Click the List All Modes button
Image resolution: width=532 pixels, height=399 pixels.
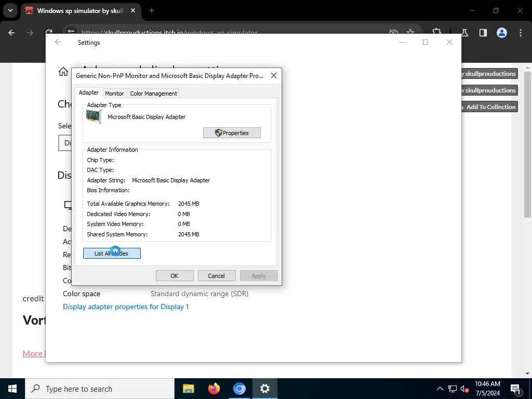112,254
